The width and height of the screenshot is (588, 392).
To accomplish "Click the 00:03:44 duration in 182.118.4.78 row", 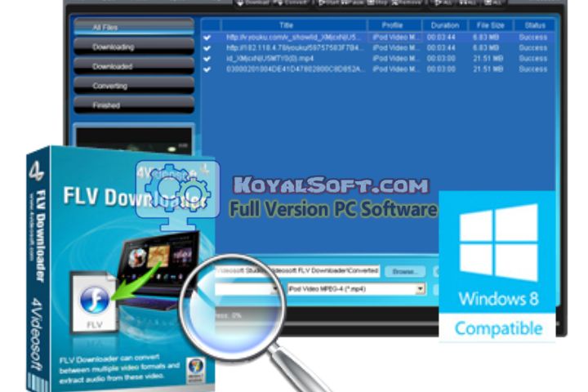I will pos(441,48).
